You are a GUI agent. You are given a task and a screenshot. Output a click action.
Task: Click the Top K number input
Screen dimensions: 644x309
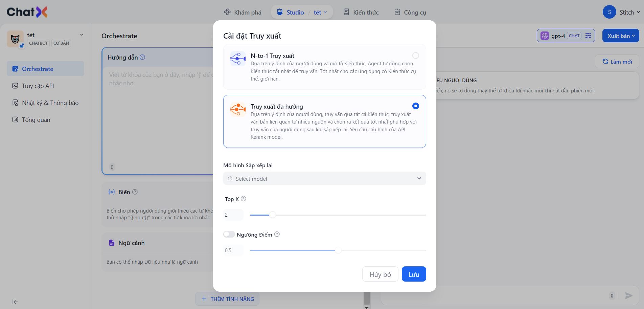tap(233, 215)
